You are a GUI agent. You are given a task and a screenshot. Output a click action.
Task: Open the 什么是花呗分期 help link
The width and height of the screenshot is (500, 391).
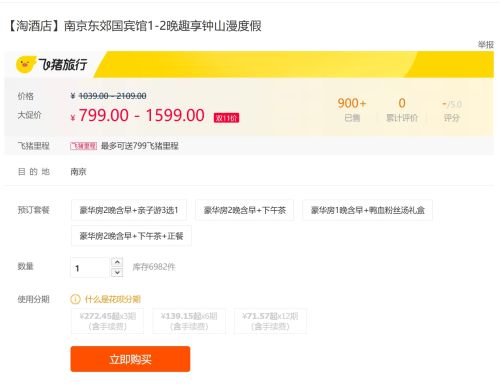(113, 299)
